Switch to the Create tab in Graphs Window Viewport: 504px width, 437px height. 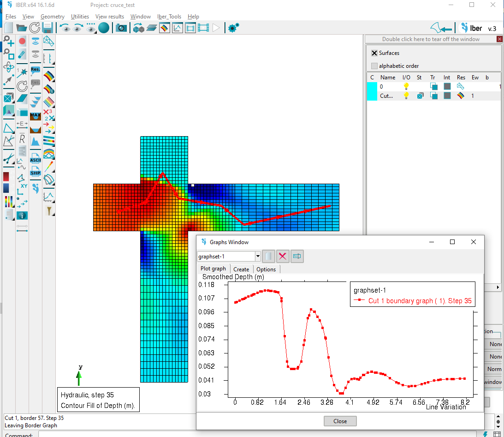(x=241, y=269)
